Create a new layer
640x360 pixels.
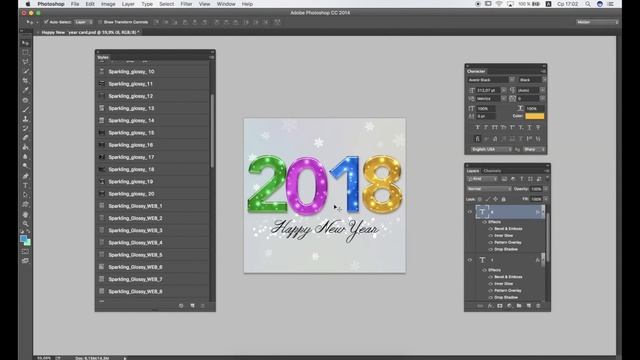pos(529,306)
